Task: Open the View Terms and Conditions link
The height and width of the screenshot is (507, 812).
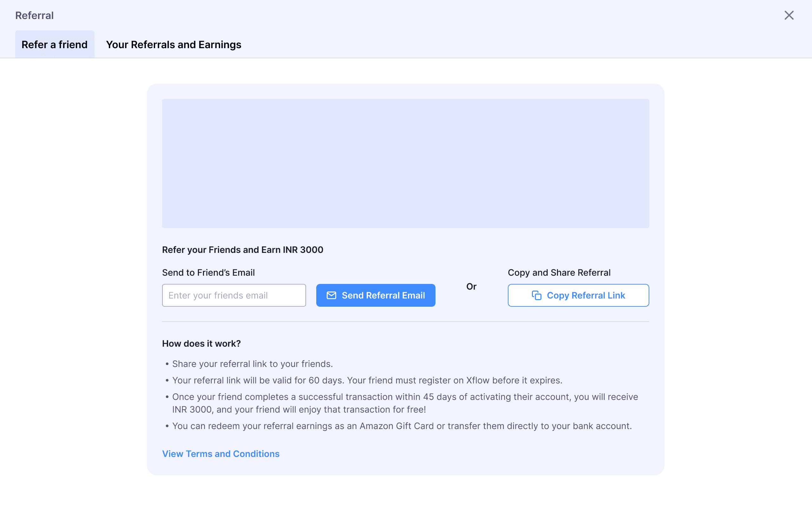Action: [x=220, y=454]
